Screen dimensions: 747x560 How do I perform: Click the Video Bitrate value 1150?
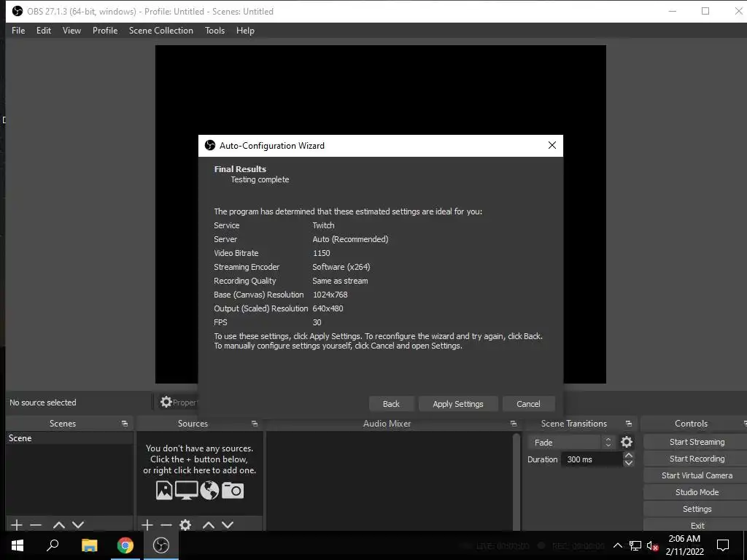click(x=322, y=253)
